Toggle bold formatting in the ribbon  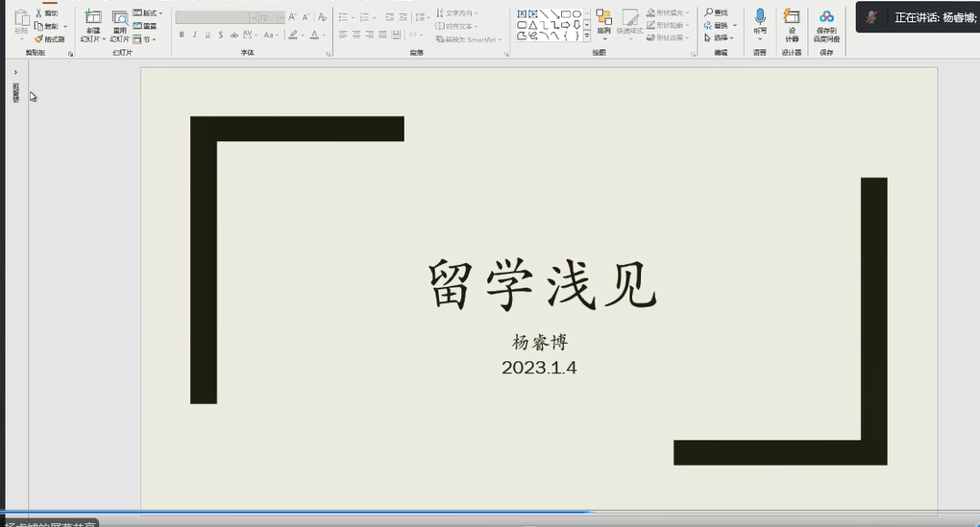(182, 35)
